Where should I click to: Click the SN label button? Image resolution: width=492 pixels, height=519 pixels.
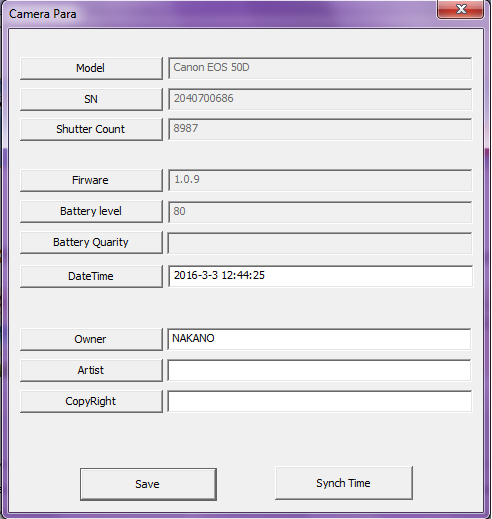coord(91,99)
